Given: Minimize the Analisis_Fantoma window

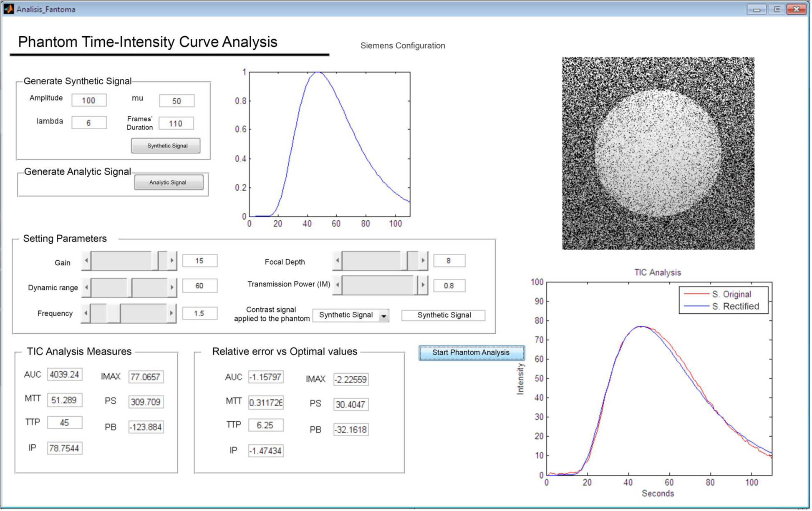Looking at the screenshot, I should point(757,9).
